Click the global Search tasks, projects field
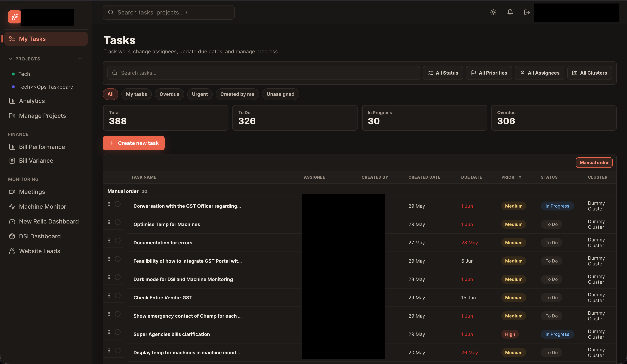Viewport: 627px width, 364px height. click(x=168, y=12)
